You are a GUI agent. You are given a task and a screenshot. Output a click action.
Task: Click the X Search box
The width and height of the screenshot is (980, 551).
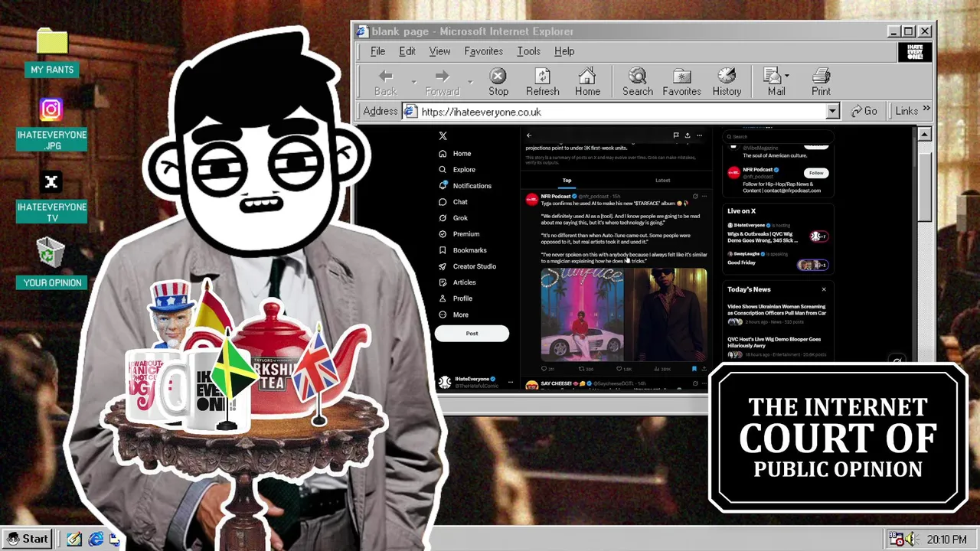click(776, 136)
